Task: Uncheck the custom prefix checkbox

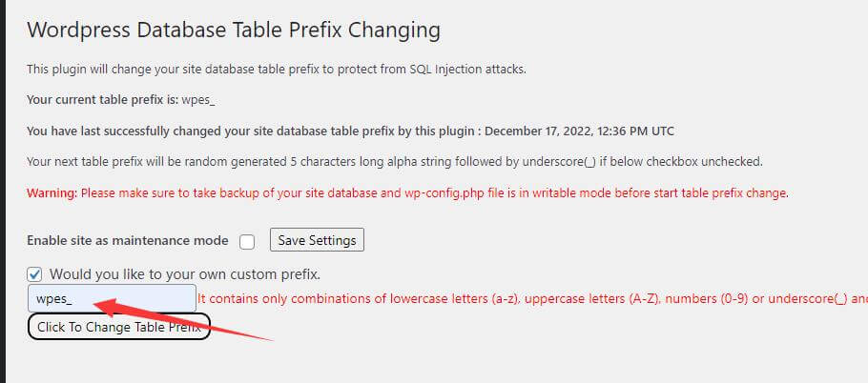Action: tap(34, 273)
